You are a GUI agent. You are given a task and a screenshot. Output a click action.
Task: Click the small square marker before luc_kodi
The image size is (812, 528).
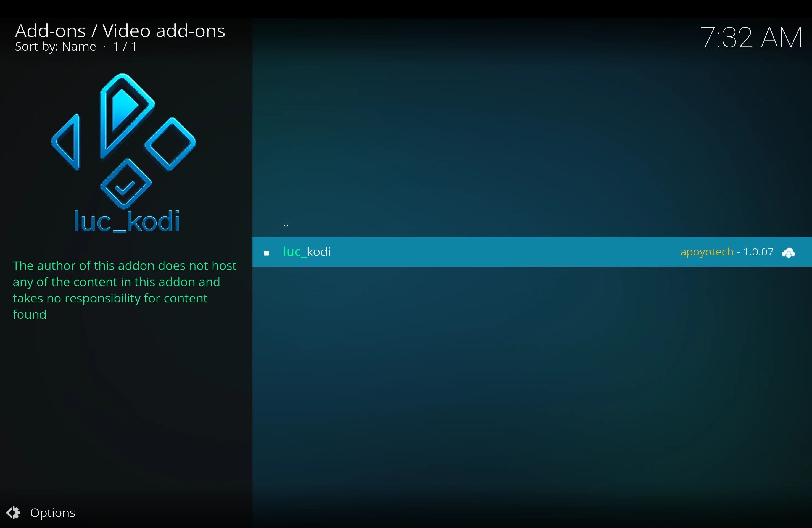267,253
